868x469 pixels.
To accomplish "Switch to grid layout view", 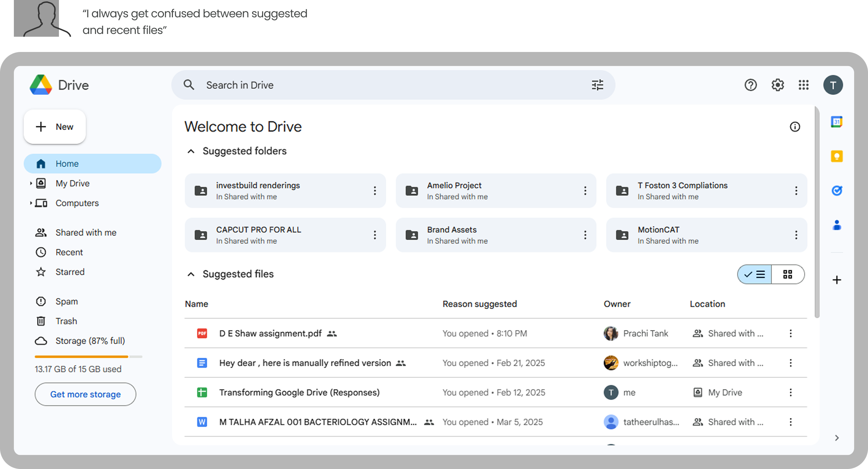I will (788, 274).
